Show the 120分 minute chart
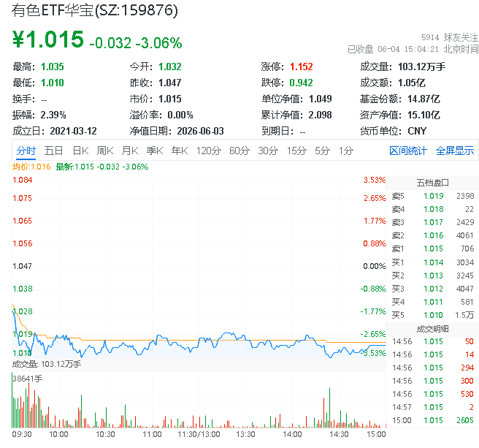 click(x=209, y=151)
